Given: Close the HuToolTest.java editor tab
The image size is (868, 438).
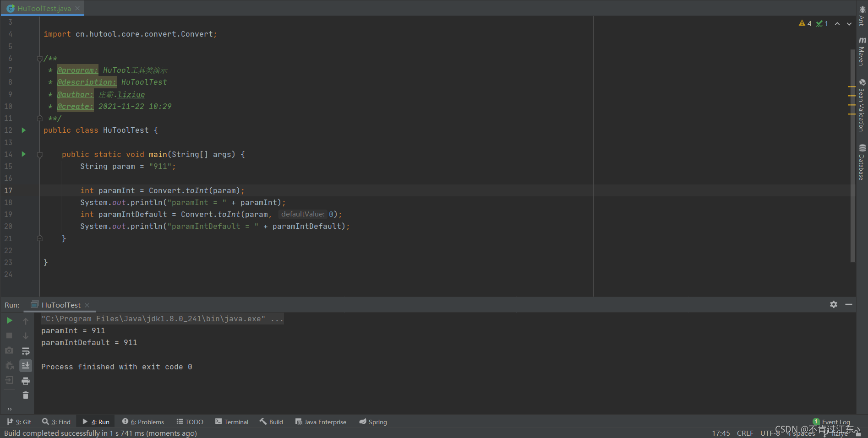Looking at the screenshot, I should coord(77,8).
